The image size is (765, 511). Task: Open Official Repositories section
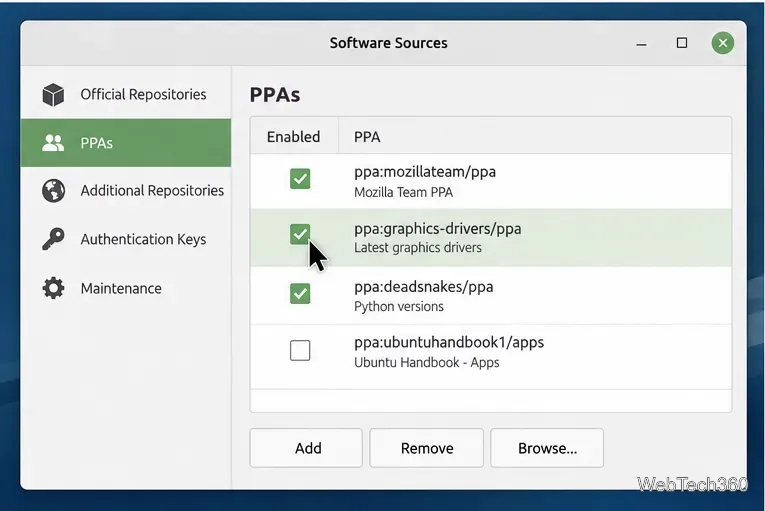click(126, 94)
